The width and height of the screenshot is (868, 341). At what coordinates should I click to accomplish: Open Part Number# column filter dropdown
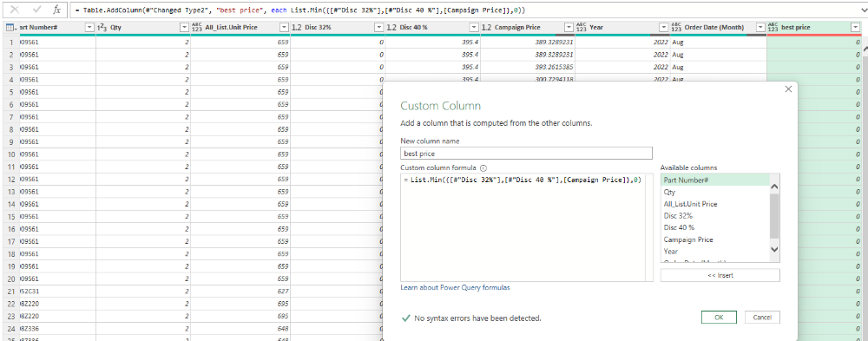click(89, 27)
